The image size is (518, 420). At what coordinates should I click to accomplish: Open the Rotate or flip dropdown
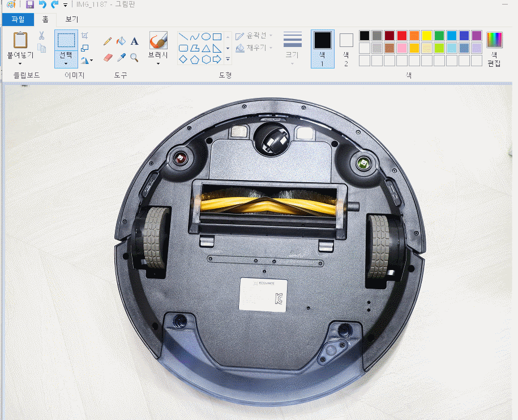tap(87, 61)
